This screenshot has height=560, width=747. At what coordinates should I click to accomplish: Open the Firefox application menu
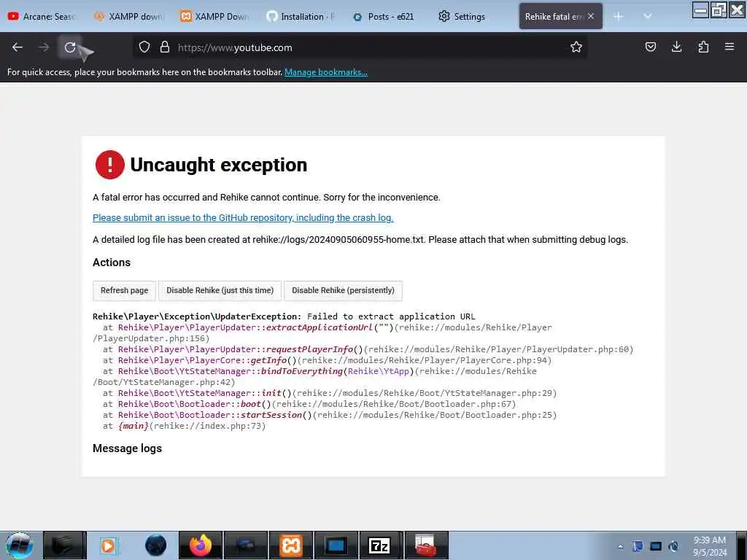pyautogui.click(x=729, y=47)
